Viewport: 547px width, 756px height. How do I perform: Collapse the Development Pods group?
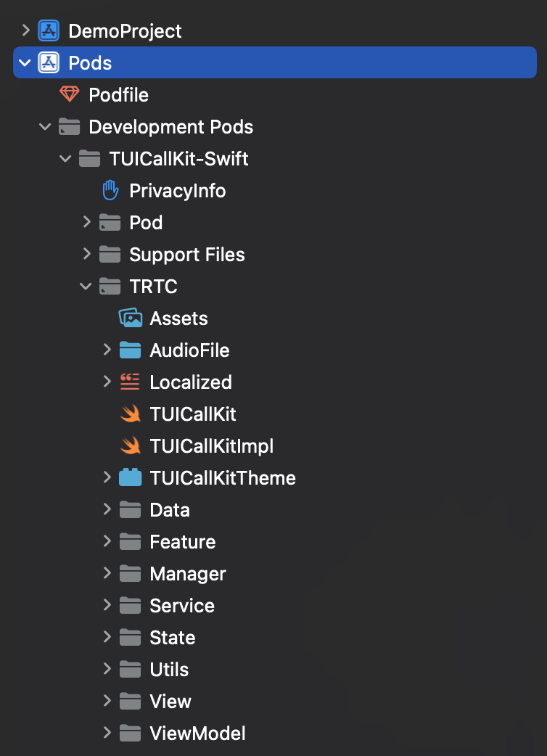[46, 127]
